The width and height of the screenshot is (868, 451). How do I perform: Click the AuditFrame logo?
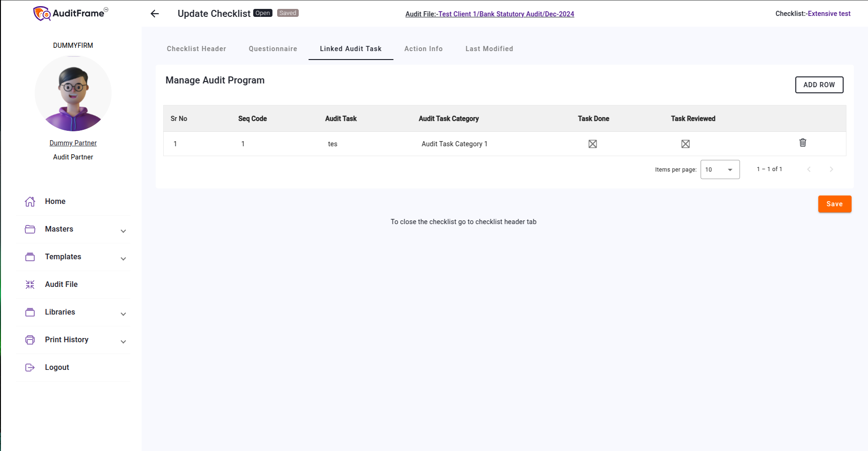[x=69, y=13]
